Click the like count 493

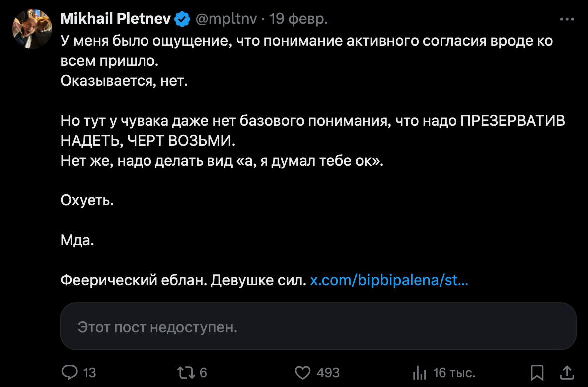point(328,372)
